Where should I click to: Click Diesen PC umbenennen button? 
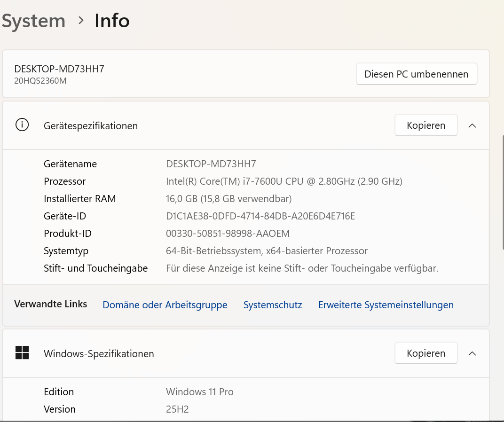coord(417,74)
